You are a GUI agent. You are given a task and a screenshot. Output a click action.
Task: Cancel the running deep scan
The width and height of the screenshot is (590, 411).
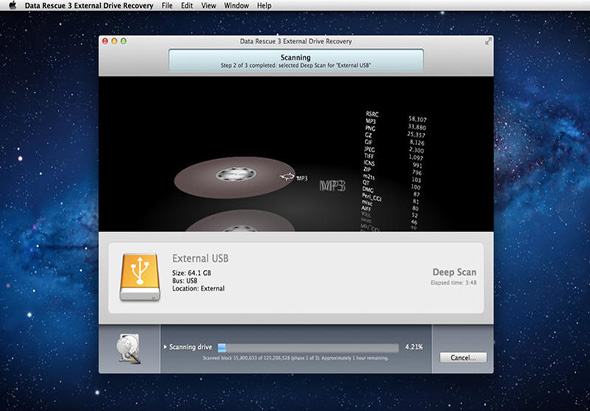pos(463,357)
